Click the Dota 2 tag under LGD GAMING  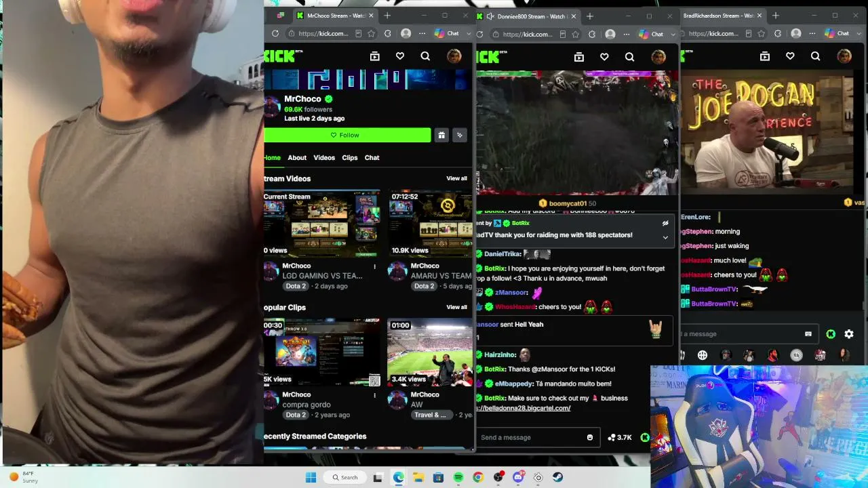[x=296, y=286]
